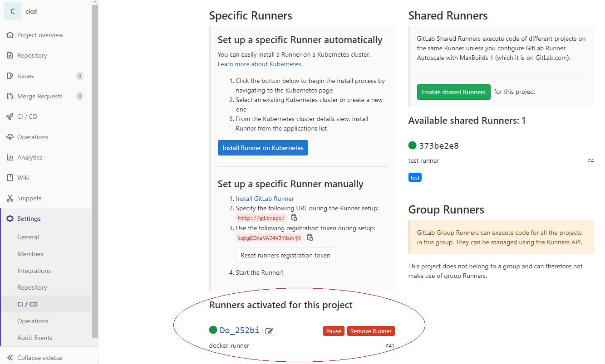This screenshot has width=605, height=364.
Task: Open Learn more about Kubernetes link
Action: coord(259,64)
